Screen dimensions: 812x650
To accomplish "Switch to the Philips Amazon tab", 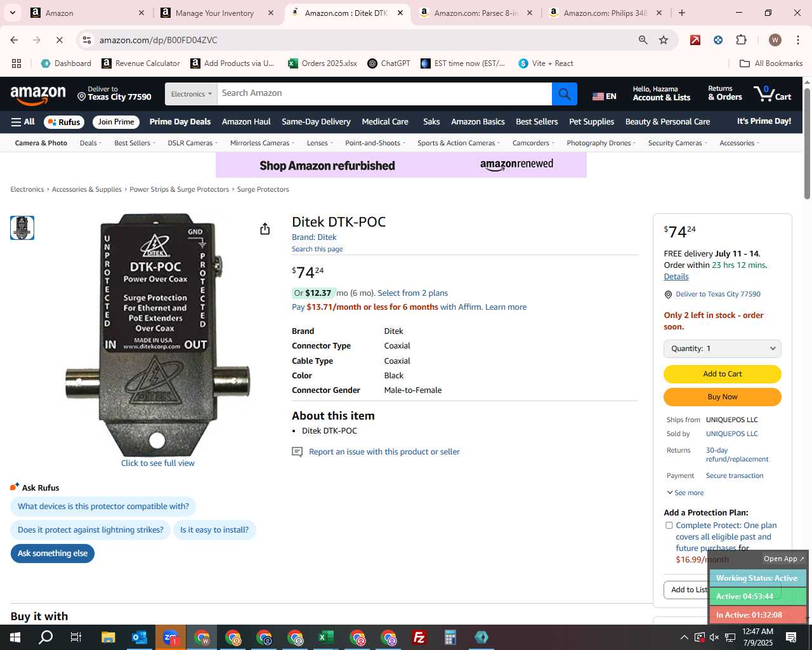I will 605,13.
